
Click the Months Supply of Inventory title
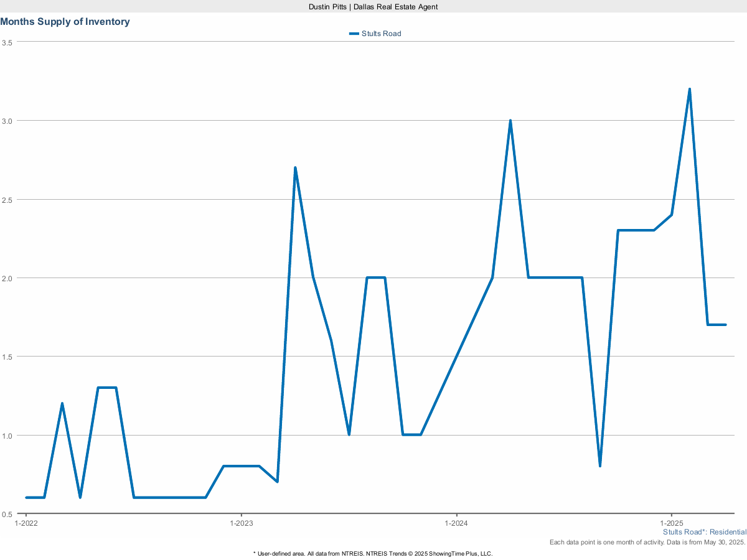[65, 22]
